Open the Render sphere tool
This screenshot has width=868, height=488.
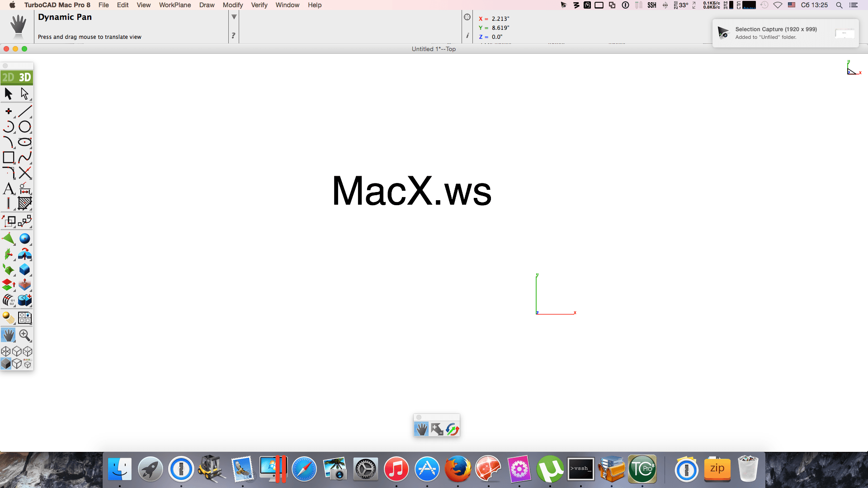point(9,318)
